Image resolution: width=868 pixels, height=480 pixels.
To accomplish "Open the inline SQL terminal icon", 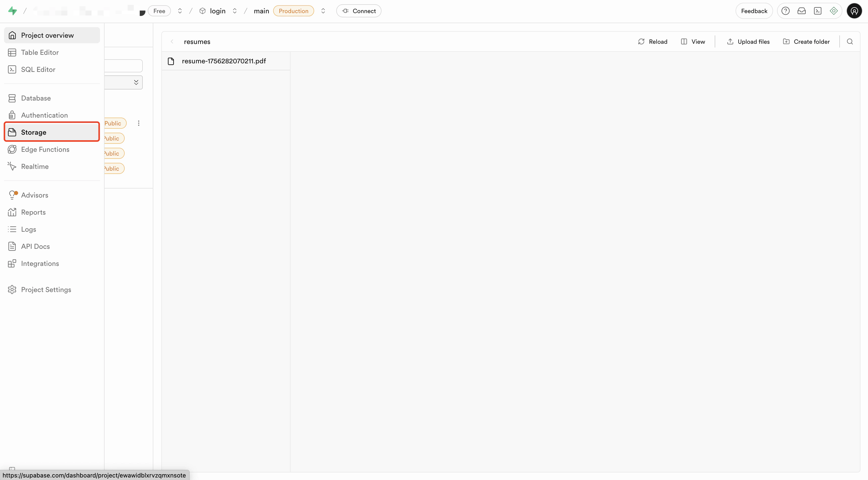I will click(817, 11).
